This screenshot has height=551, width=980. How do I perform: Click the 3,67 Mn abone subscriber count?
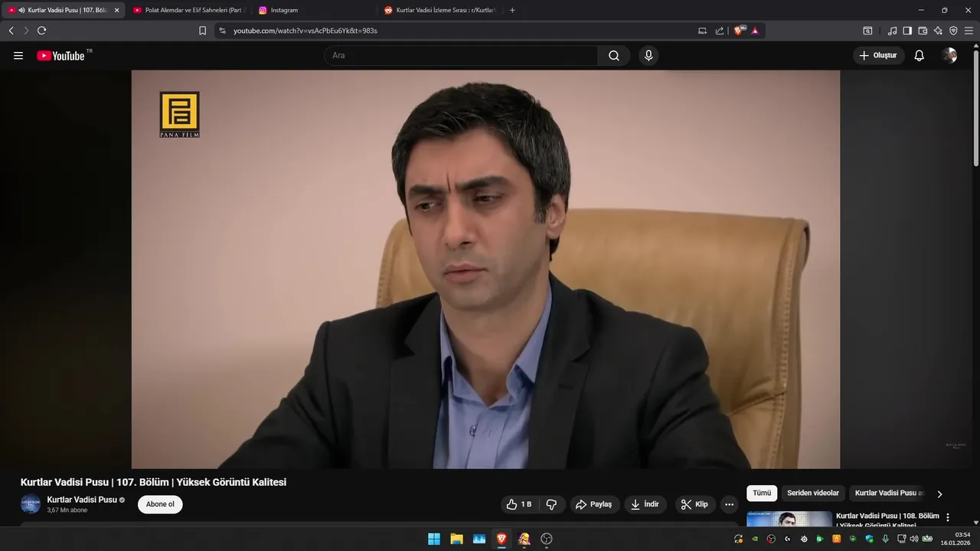pos(67,510)
